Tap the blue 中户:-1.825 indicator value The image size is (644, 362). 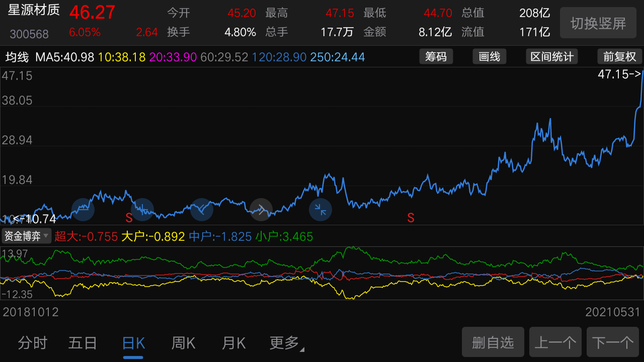pyautogui.click(x=220, y=236)
